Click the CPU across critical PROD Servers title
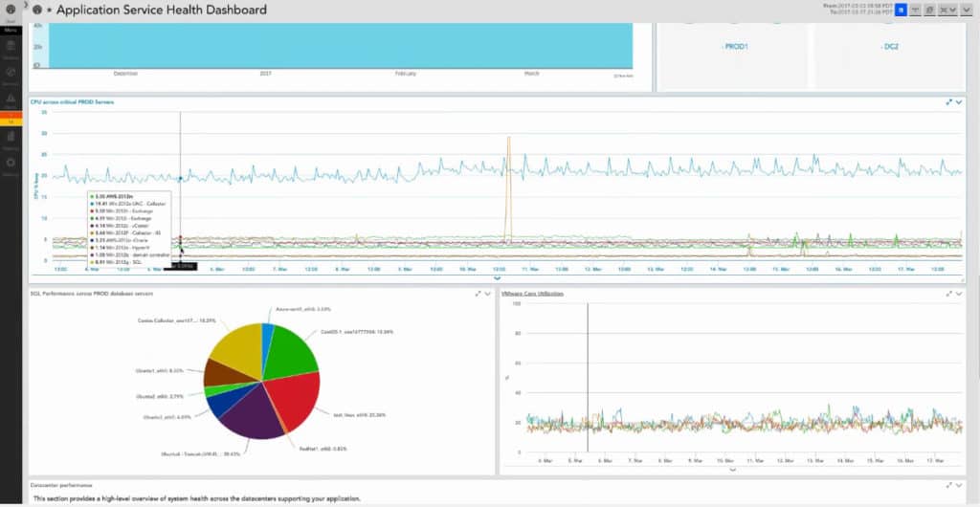980x507 pixels. [x=73, y=101]
